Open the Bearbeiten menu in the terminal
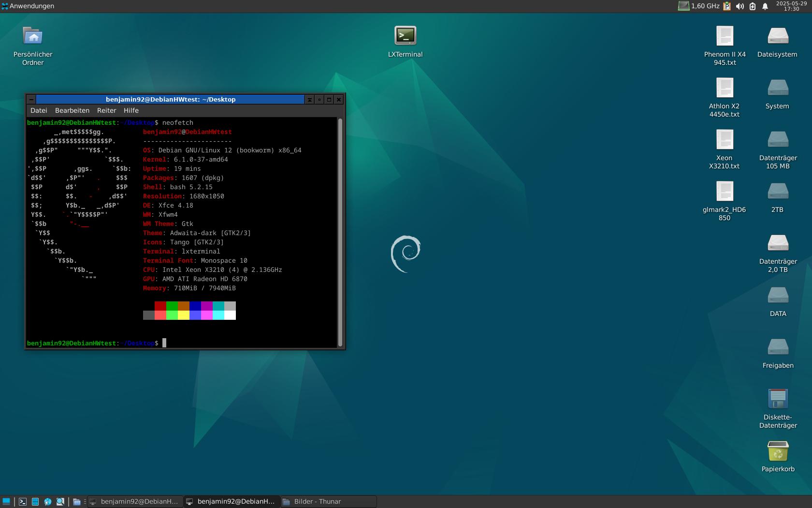Image resolution: width=812 pixels, height=508 pixels. coord(72,110)
